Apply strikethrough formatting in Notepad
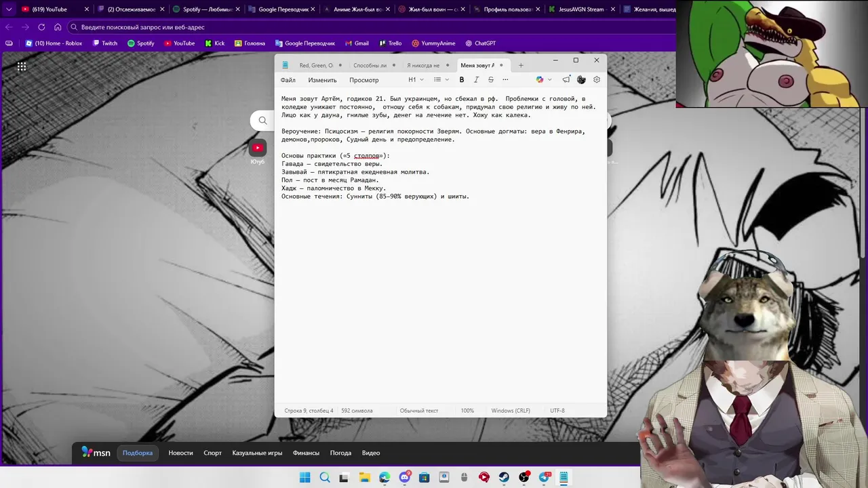868x488 pixels. (x=491, y=80)
